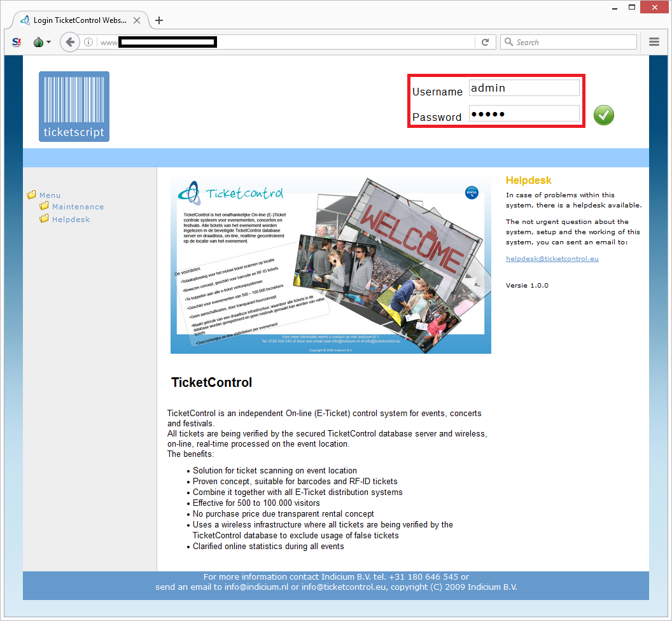Screen dimensions: 672x621
Task: Open a new browser tab
Action: [x=159, y=20]
